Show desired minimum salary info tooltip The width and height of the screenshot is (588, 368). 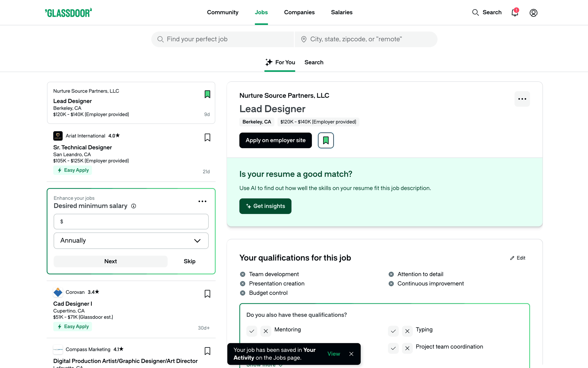[x=134, y=206]
